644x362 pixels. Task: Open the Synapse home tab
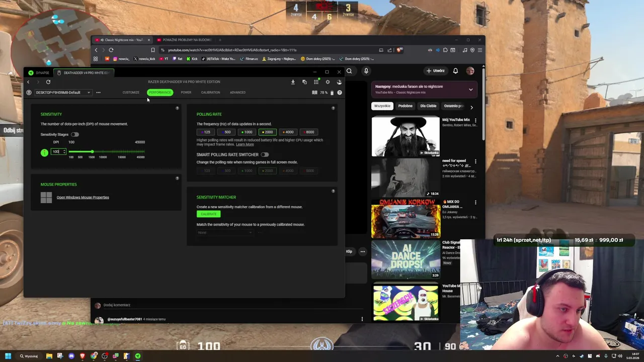tap(39, 73)
